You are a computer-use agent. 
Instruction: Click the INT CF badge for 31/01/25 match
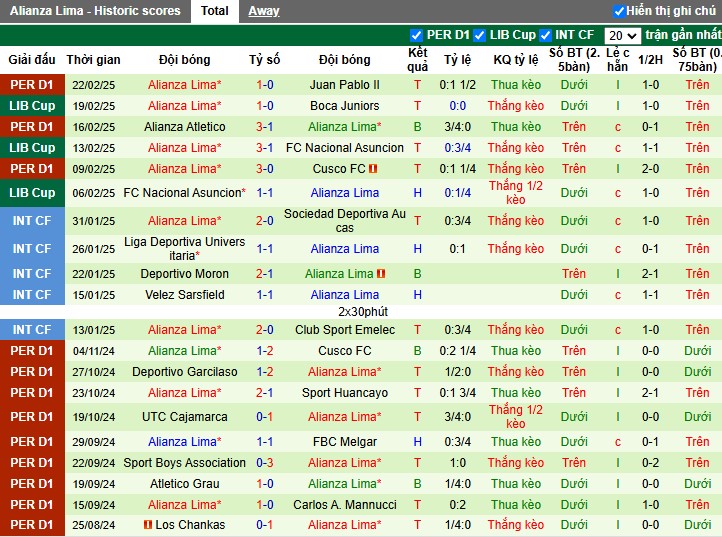32,221
